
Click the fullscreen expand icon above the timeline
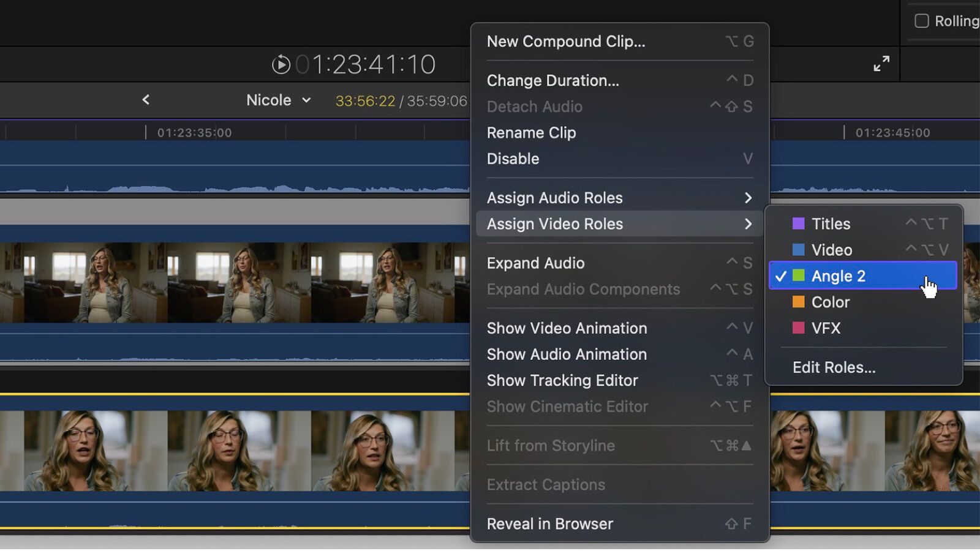[881, 63]
